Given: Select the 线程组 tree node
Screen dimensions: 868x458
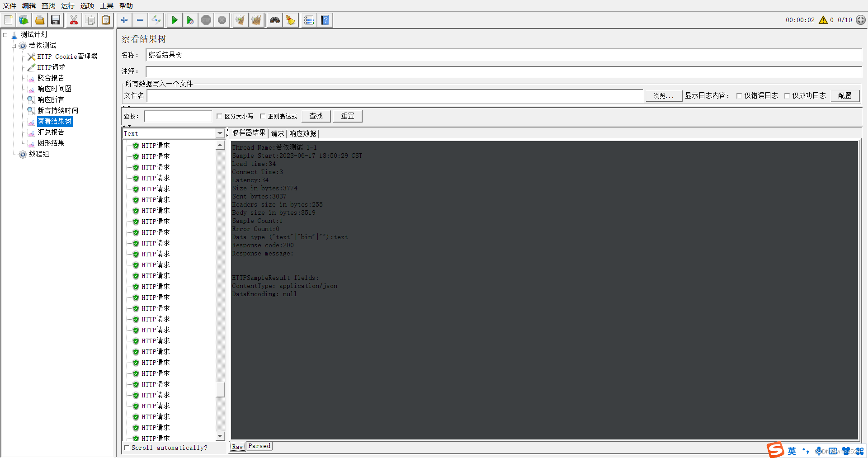Looking at the screenshot, I should point(39,154).
